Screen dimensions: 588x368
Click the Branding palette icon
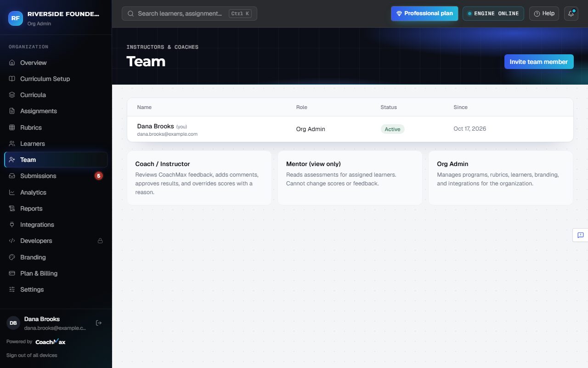pos(12,257)
